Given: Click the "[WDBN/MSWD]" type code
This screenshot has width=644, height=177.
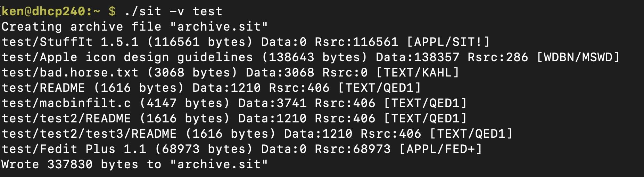Looking at the screenshot, I should click(578, 57).
